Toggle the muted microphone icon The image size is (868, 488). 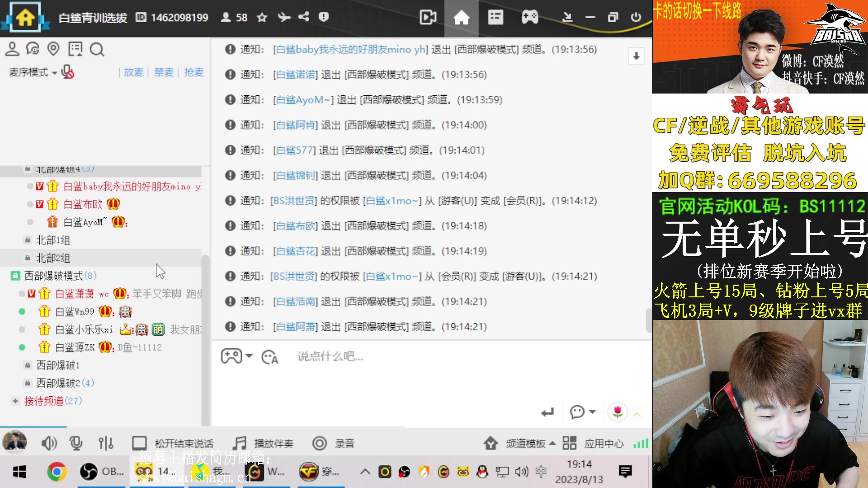(x=68, y=72)
